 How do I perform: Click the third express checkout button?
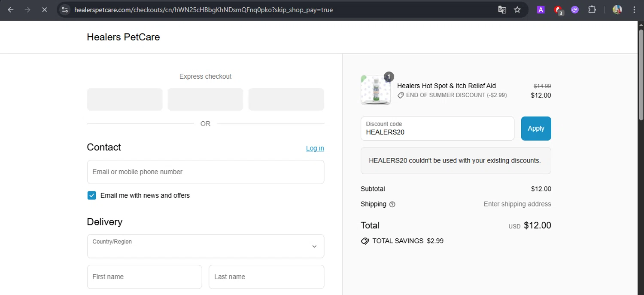point(286,99)
